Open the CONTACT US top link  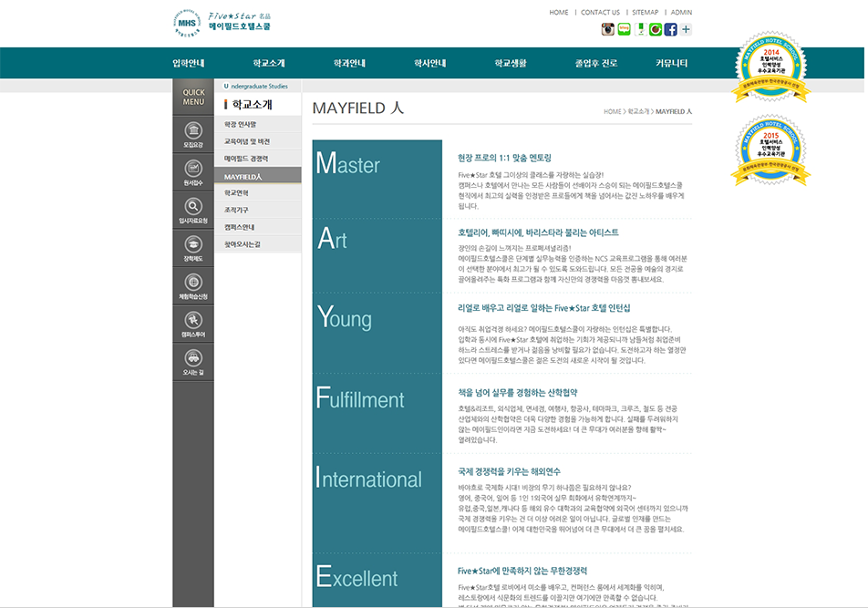point(600,13)
